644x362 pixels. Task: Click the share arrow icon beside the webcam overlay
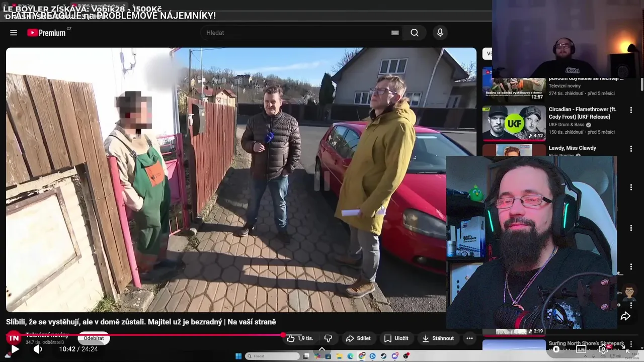coord(625,316)
